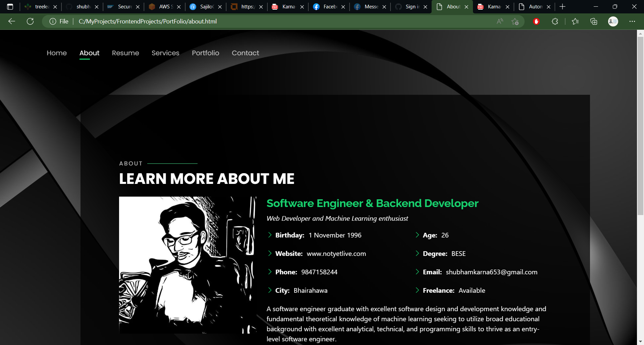
Task: Click the site information icon beside File
Action: pos(53,21)
